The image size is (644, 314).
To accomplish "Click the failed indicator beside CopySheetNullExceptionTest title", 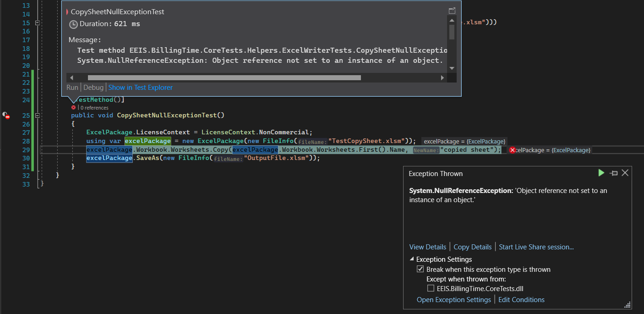I will 67,11.
